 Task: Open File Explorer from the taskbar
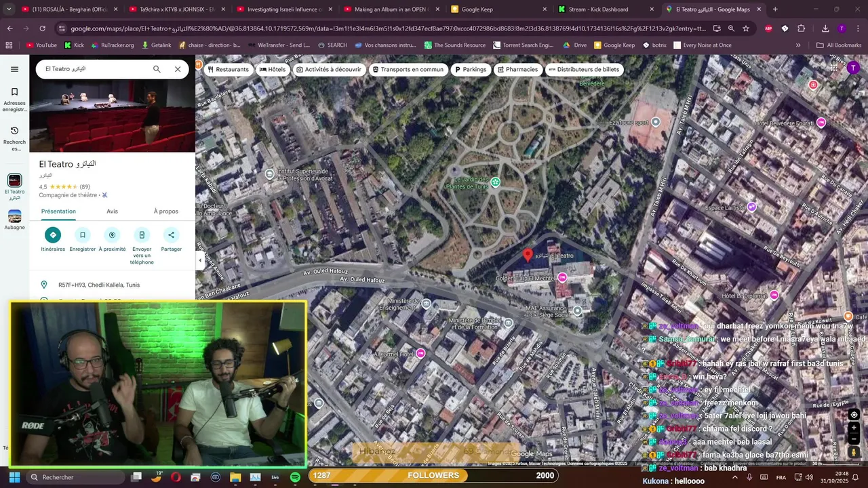(235, 477)
